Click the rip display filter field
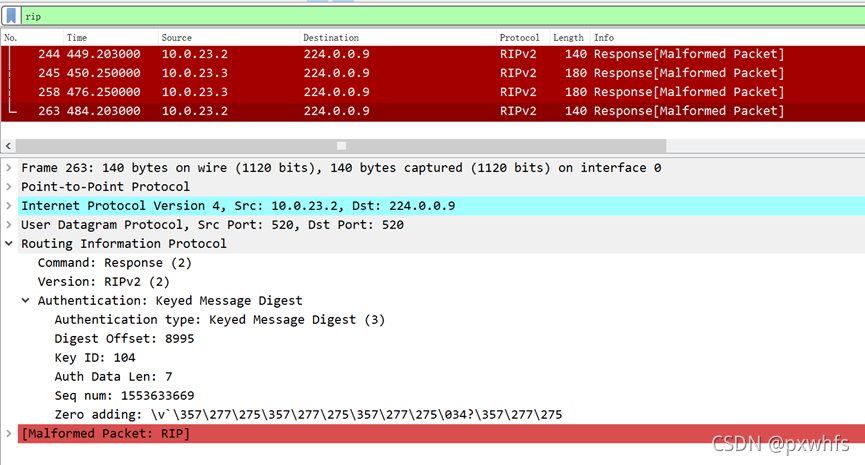The height and width of the screenshot is (465, 865). click(443, 16)
